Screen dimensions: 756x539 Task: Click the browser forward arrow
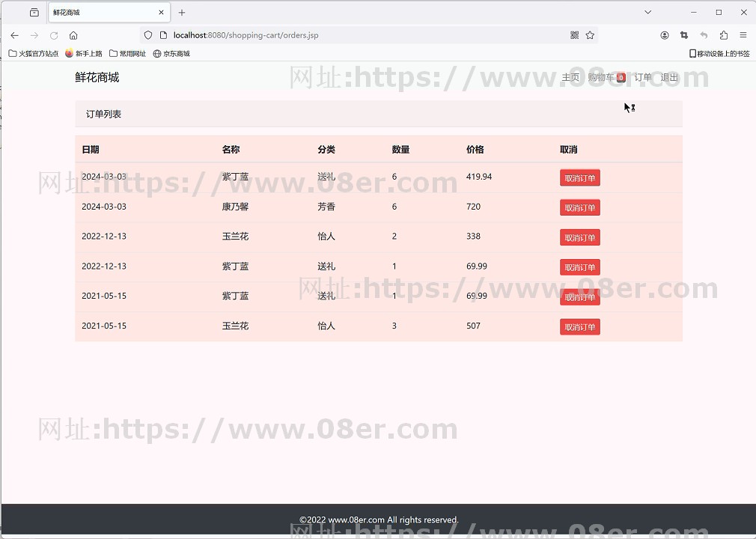34,35
